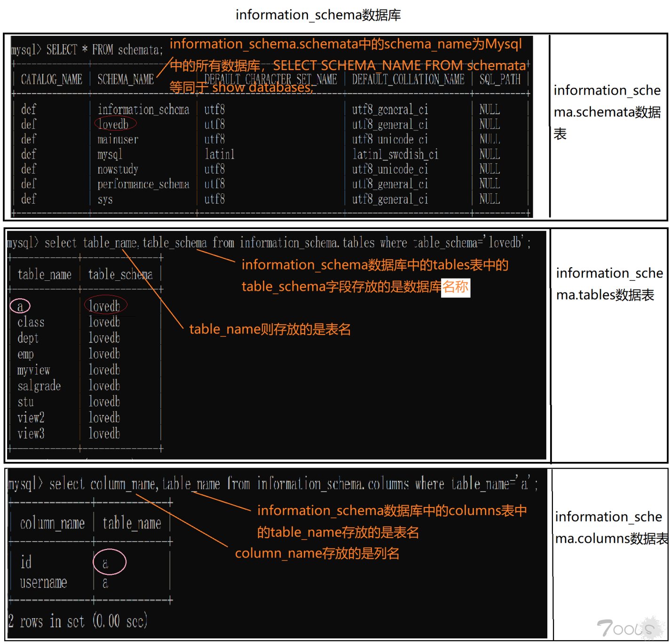Select the 'sys' schema name
670x644 pixels.
point(105,199)
